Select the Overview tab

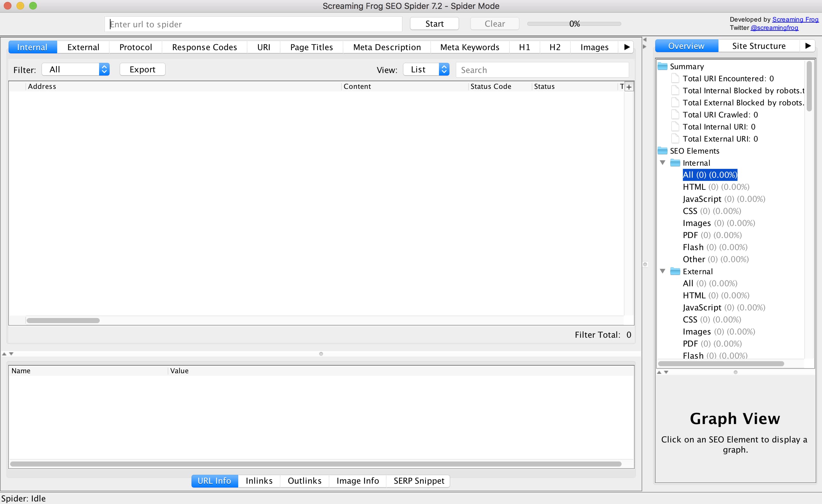[x=686, y=46]
